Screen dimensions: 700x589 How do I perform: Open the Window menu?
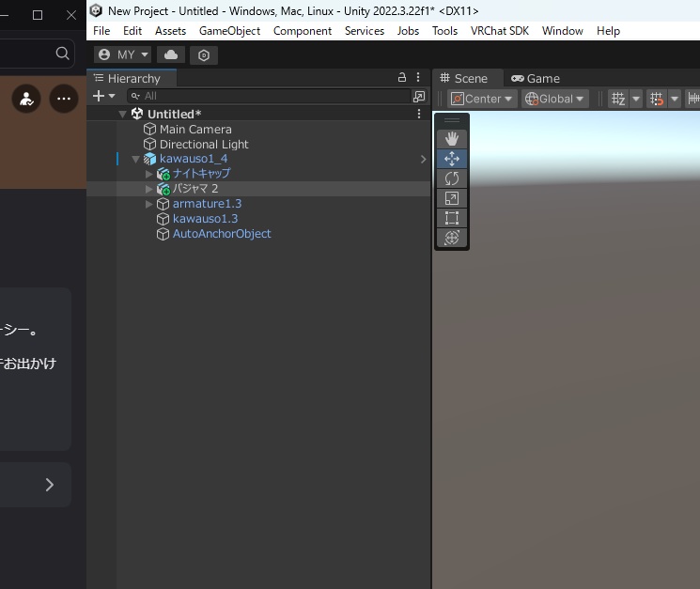tap(563, 31)
